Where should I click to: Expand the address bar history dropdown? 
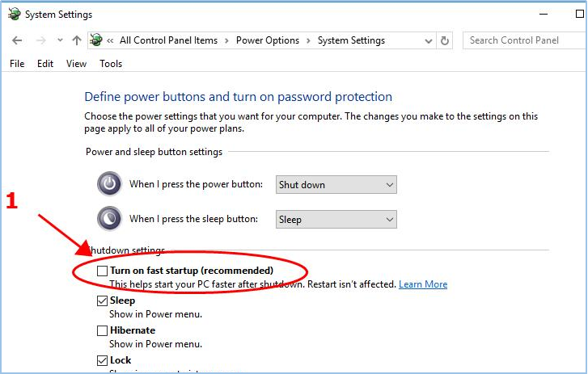(x=427, y=40)
